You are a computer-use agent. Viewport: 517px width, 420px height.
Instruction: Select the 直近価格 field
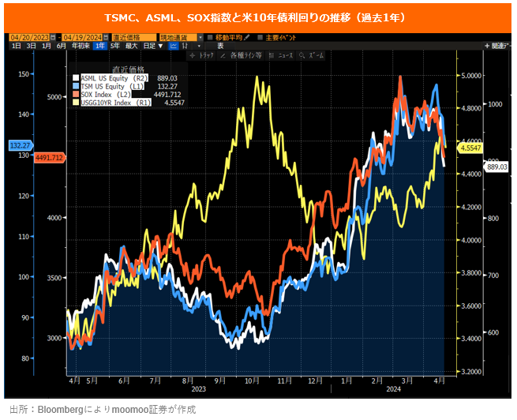tap(134, 37)
